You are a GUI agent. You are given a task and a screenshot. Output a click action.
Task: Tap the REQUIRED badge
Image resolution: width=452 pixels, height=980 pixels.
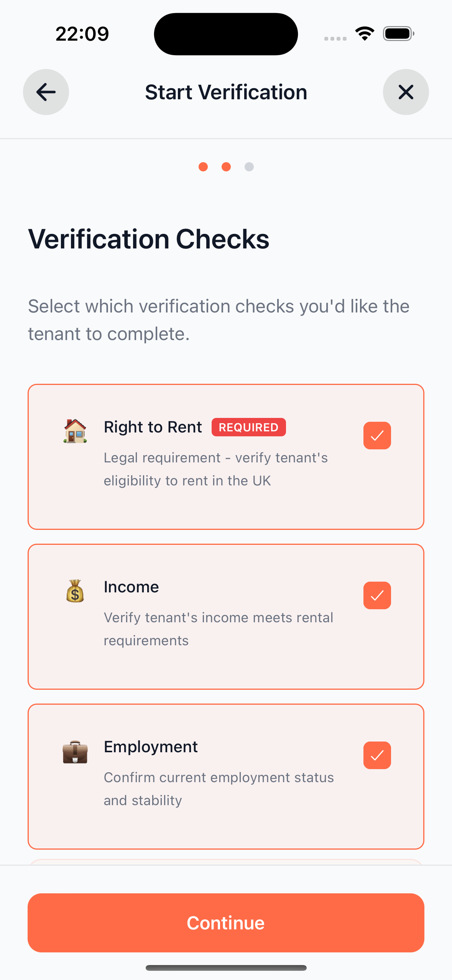pos(248,427)
